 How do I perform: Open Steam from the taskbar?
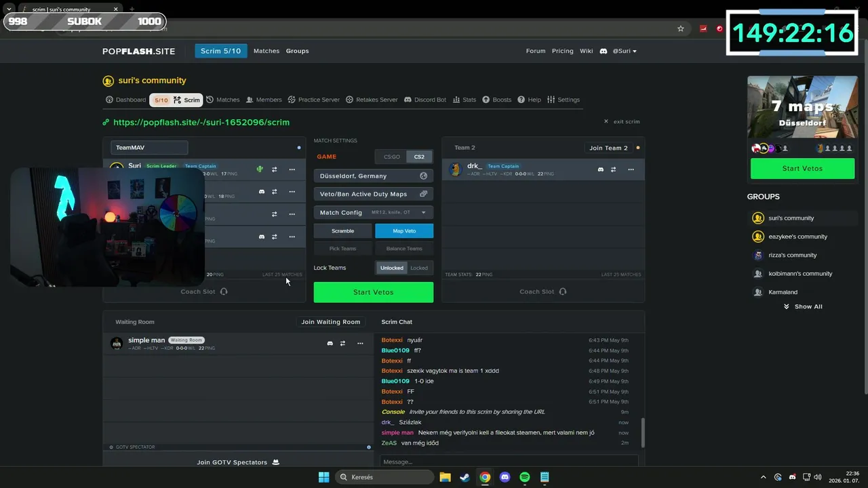[465, 477]
